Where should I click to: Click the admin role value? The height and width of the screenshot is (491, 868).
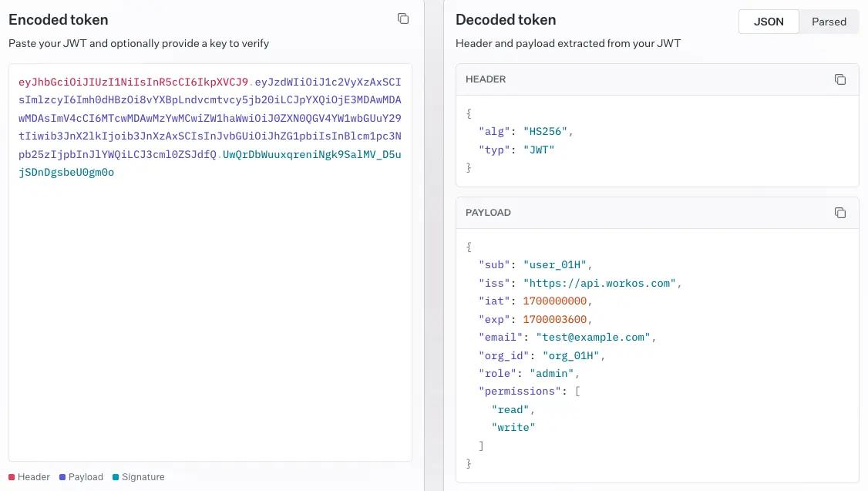point(553,373)
